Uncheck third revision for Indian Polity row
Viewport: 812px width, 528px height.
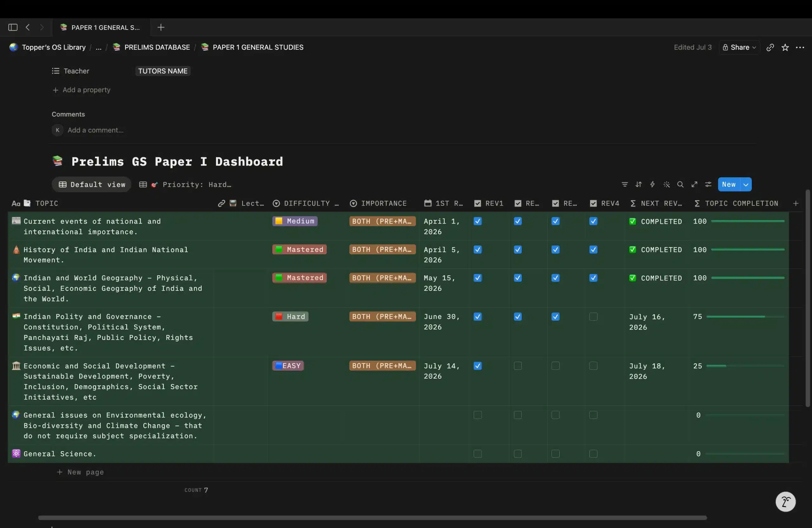click(x=555, y=316)
